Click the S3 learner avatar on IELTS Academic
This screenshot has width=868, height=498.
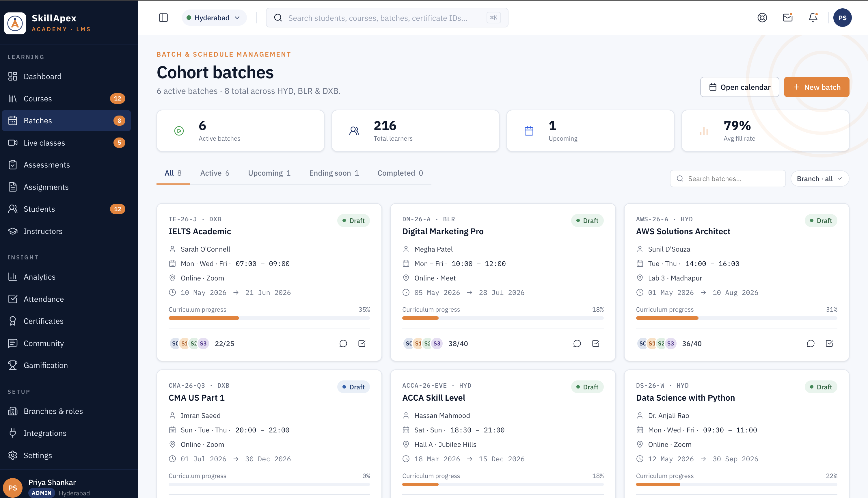(x=203, y=343)
